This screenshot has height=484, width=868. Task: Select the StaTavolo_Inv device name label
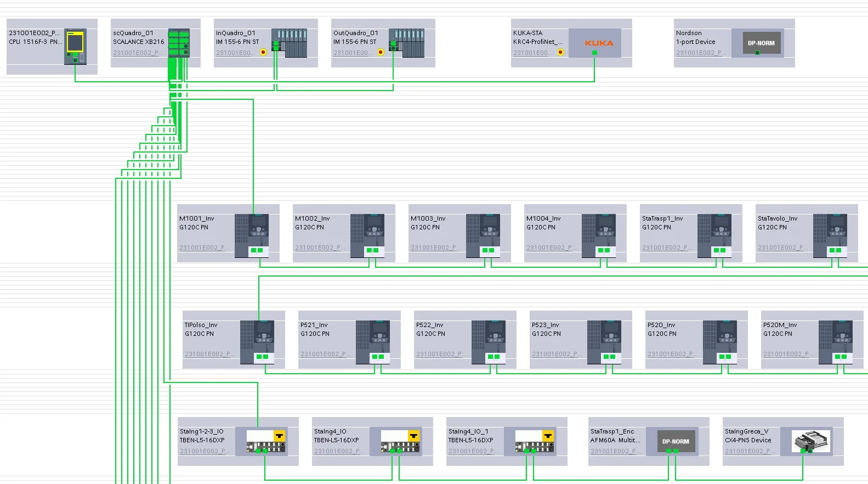coord(777,218)
